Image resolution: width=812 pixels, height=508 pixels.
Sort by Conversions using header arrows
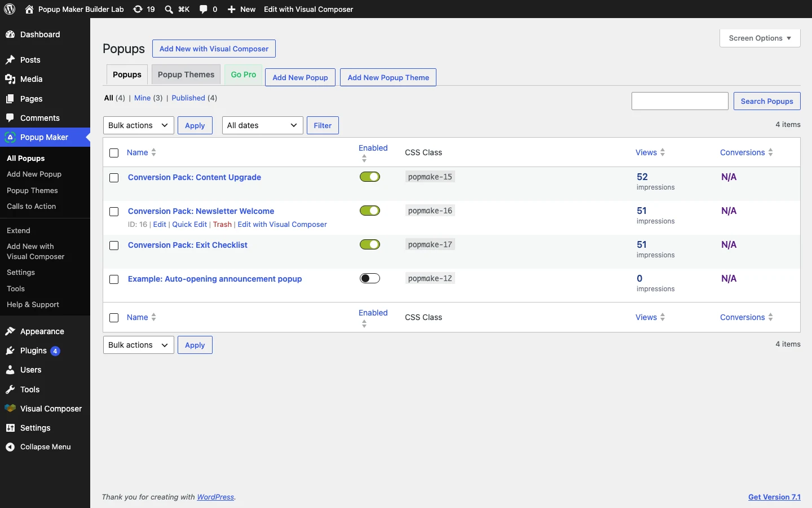coord(771,152)
